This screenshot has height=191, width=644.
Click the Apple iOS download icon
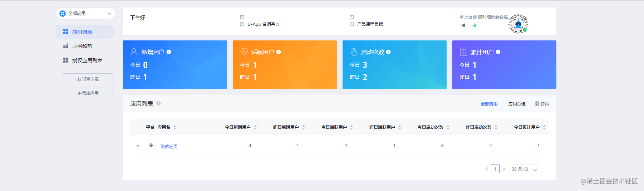[464, 25]
